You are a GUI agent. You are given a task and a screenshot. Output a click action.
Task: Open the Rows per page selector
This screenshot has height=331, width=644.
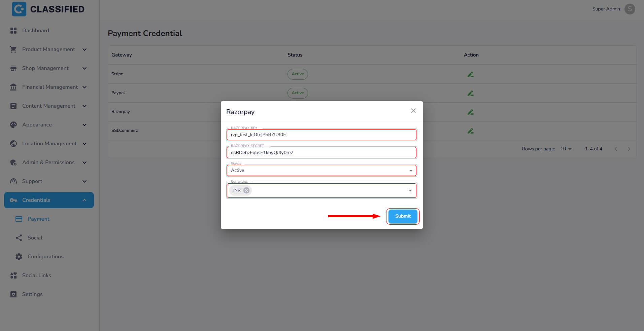pos(566,149)
